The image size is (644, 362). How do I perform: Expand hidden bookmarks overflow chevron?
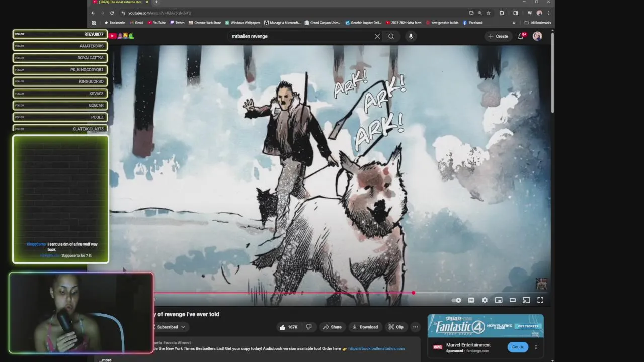(x=514, y=23)
